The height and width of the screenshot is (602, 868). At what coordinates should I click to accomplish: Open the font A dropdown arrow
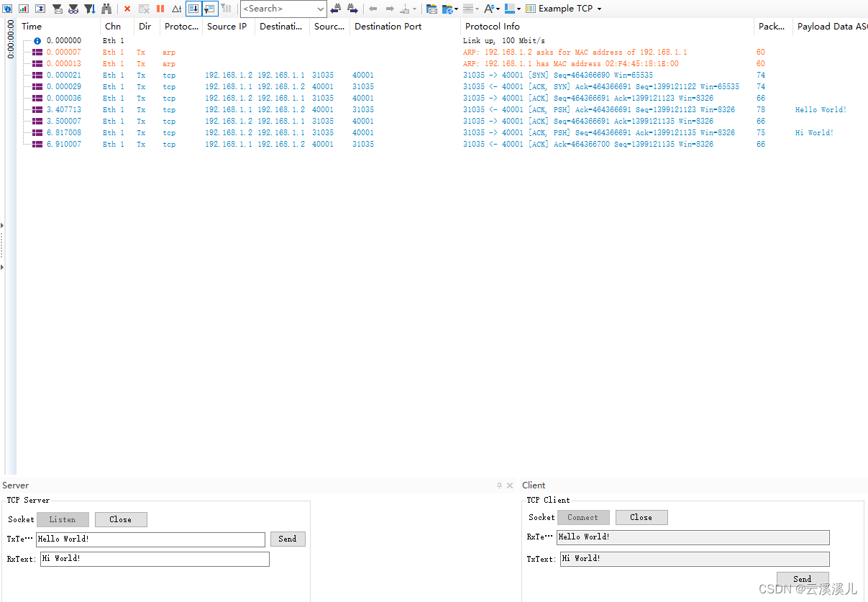tap(498, 9)
